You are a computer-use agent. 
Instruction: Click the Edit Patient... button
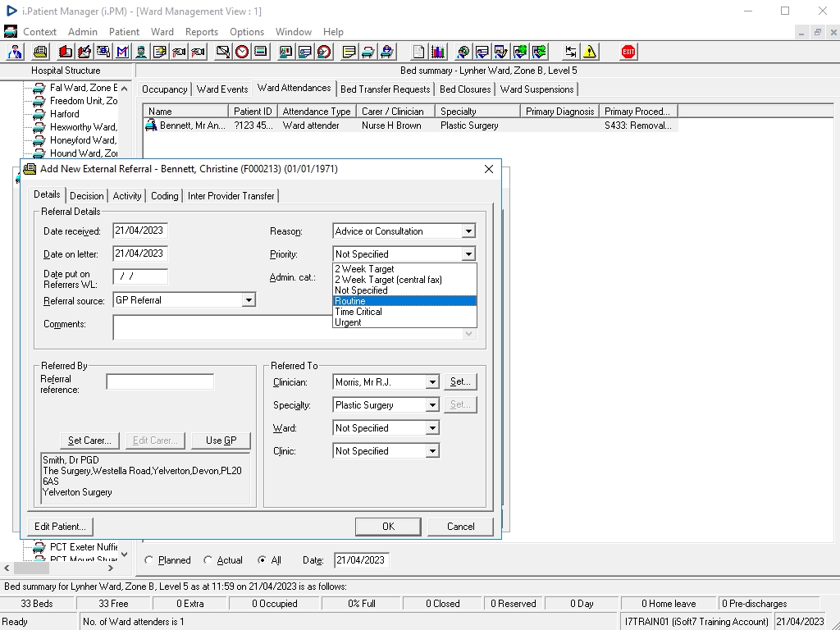coord(60,527)
